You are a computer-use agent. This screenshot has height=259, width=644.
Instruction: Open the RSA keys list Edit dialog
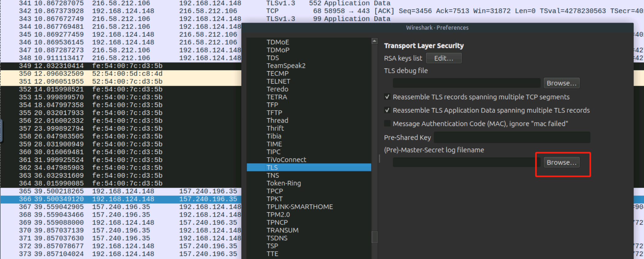click(444, 58)
